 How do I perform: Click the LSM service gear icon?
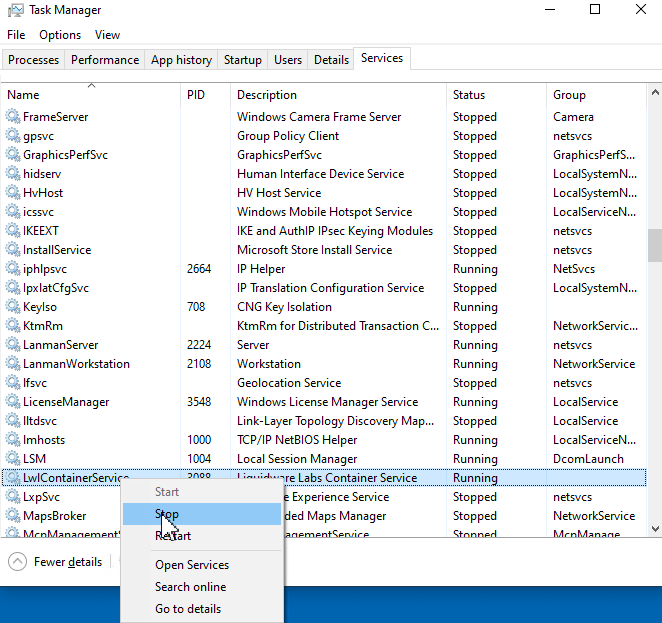13,458
